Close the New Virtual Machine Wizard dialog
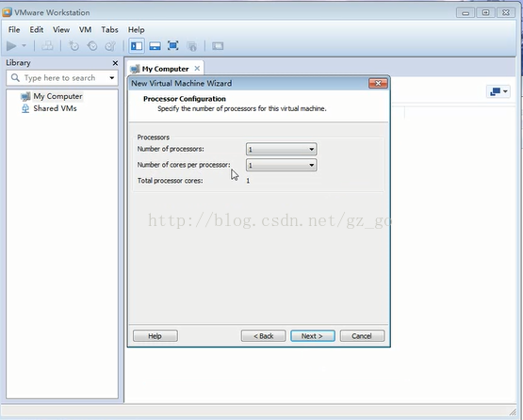 tap(378, 83)
